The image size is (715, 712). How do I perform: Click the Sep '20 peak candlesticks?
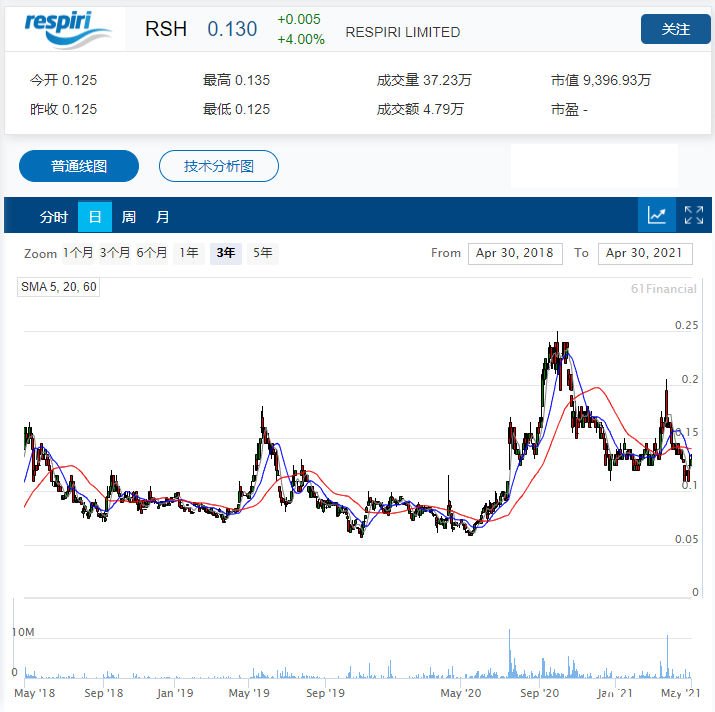(557, 358)
